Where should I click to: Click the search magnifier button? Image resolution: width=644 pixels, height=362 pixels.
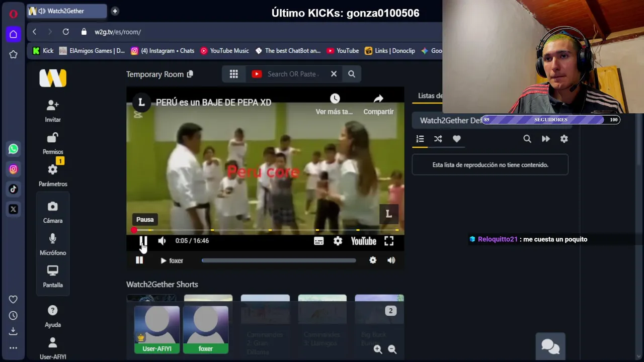352,74
